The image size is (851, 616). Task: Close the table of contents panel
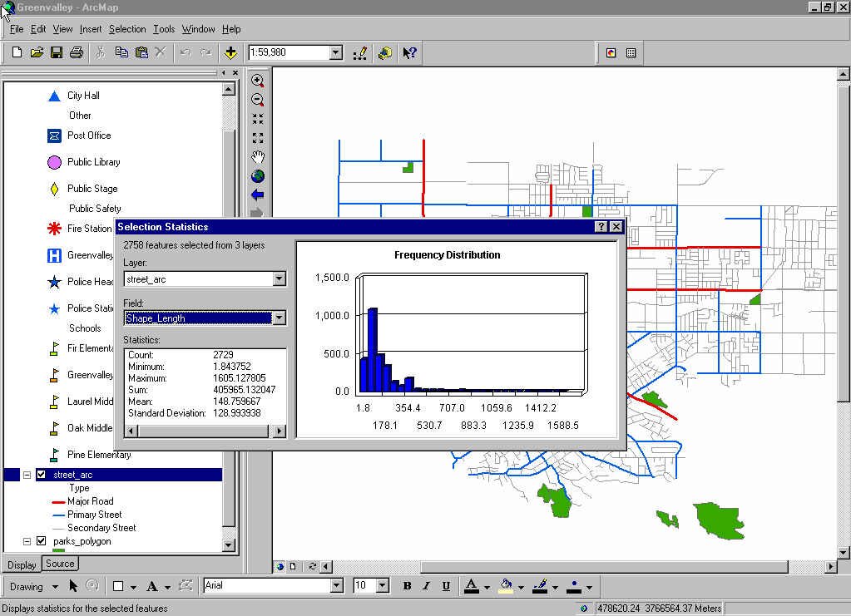pos(235,72)
